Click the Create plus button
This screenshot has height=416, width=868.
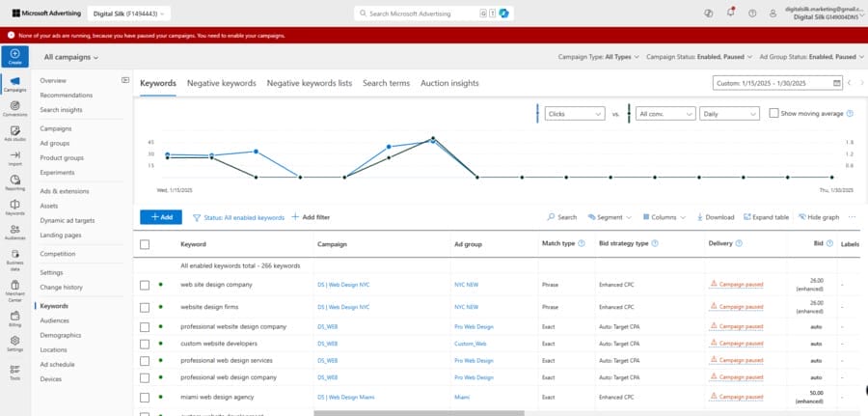[x=14, y=57]
